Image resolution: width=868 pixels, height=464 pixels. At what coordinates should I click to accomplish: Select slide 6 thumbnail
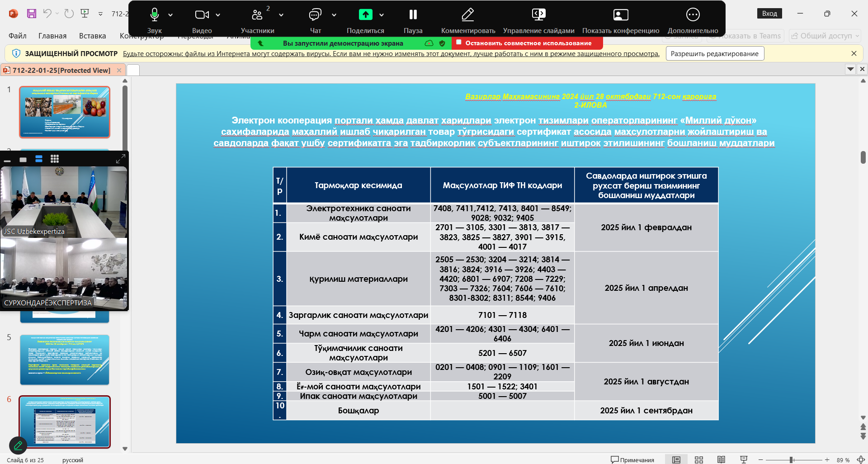65,422
